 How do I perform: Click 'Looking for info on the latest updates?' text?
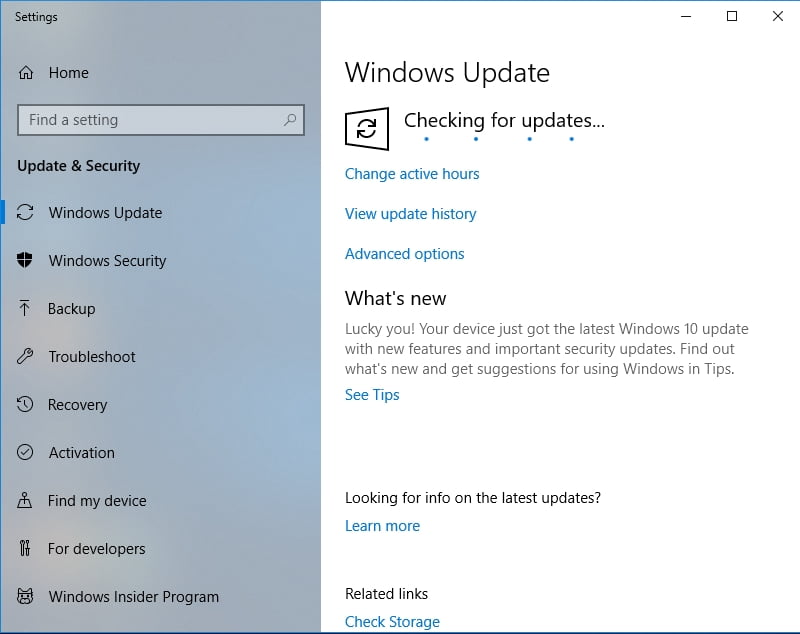pos(473,498)
